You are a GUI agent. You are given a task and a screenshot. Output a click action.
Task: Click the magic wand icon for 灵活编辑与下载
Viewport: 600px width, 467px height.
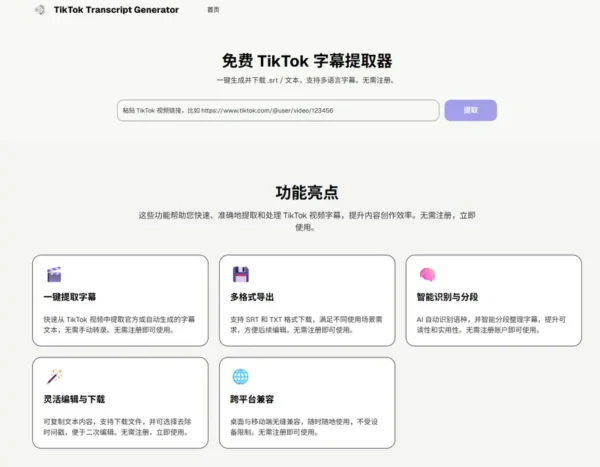click(x=54, y=376)
